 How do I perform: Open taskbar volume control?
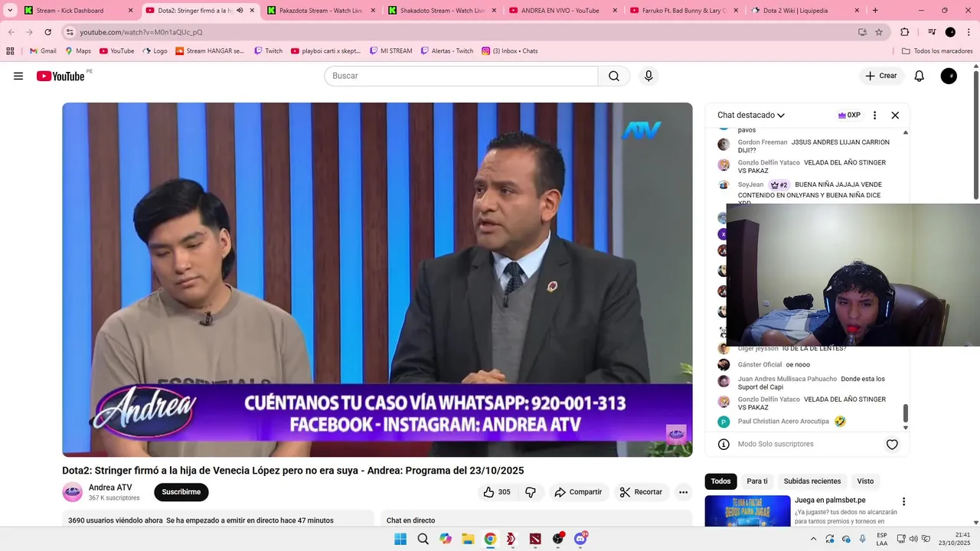click(x=913, y=539)
